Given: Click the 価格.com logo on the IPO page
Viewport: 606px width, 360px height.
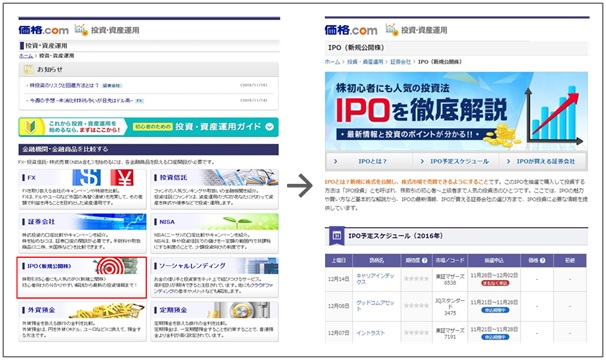Looking at the screenshot, I should click(x=351, y=30).
